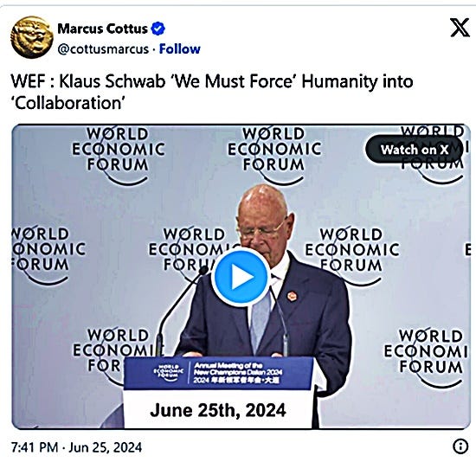Click the @cottusmarcus handle

[103, 49]
